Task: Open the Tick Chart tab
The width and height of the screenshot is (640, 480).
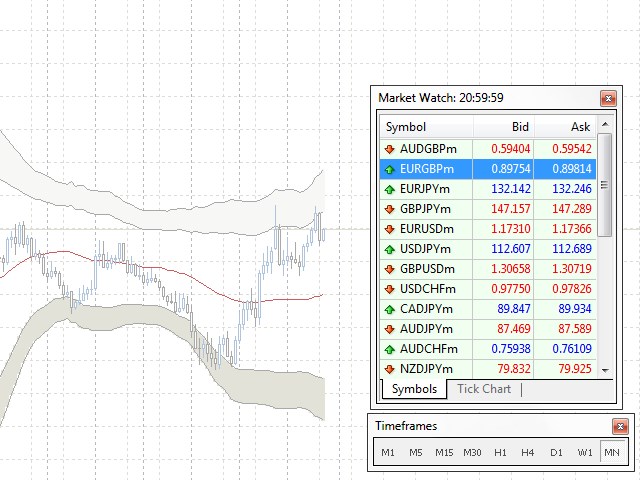Action: point(483,389)
